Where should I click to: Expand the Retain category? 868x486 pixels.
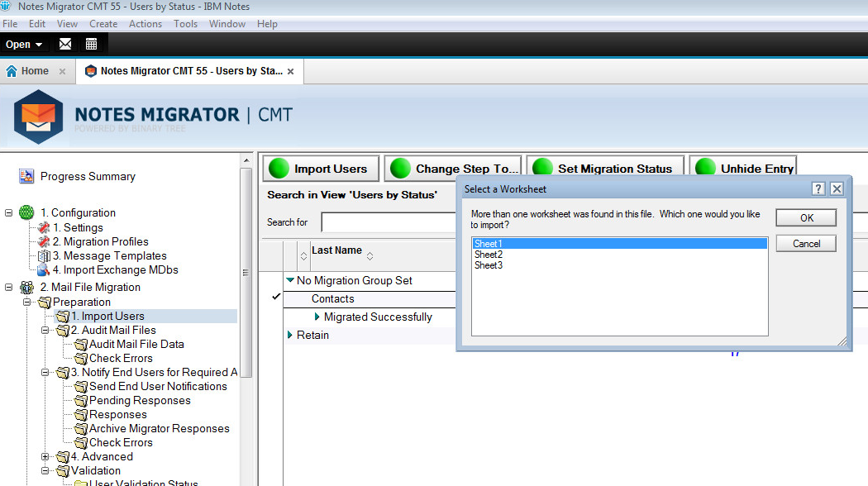click(x=289, y=335)
